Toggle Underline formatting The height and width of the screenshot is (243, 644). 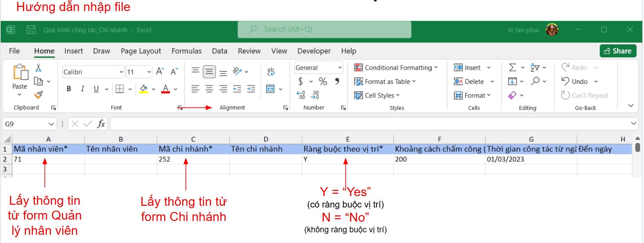[x=96, y=89]
